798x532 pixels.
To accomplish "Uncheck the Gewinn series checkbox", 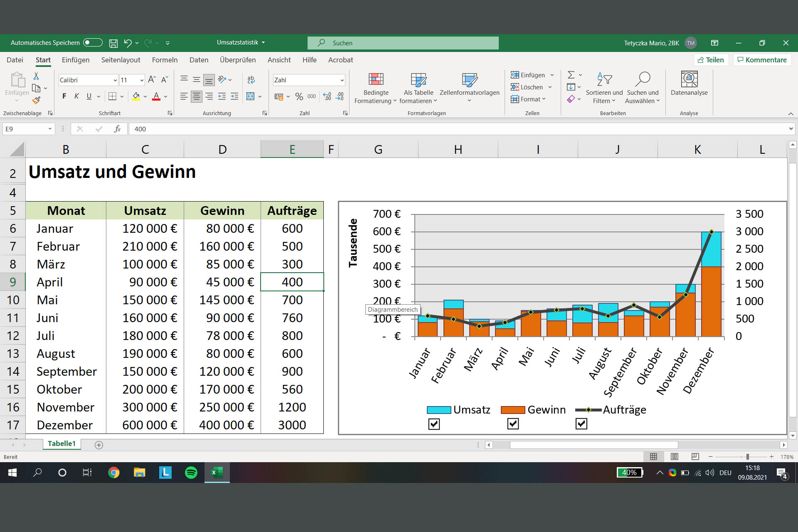I will point(513,424).
